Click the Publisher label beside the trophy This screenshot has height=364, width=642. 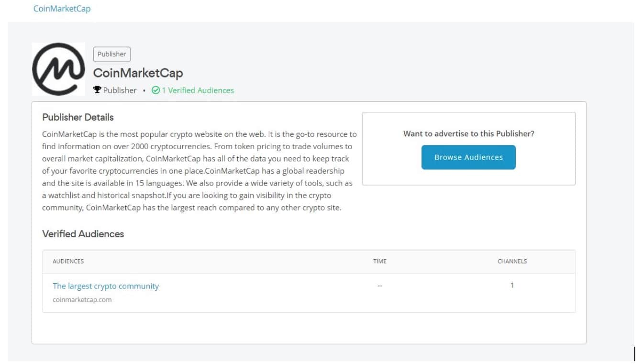coord(120,90)
